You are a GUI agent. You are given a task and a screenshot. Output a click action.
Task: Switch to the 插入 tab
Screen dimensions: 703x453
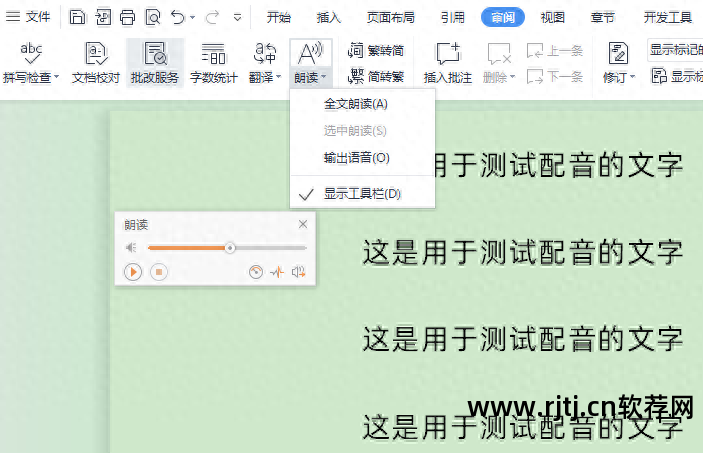(x=329, y=17)
